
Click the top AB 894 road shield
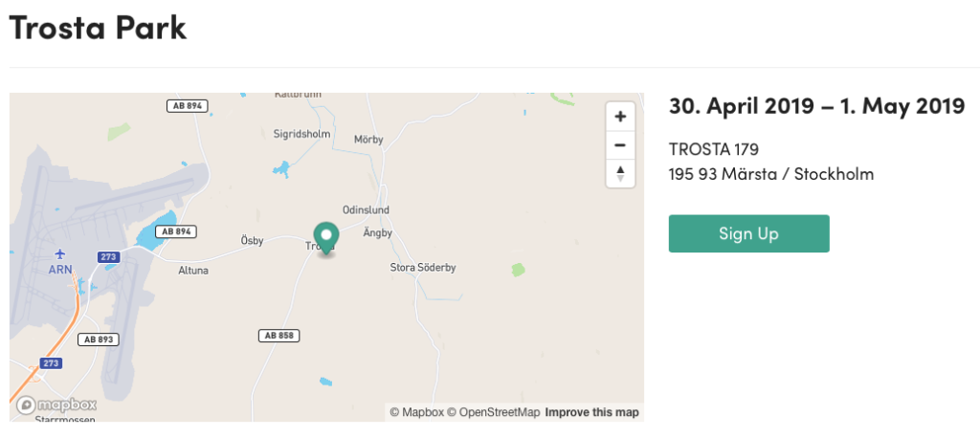(x=187, y=105)
